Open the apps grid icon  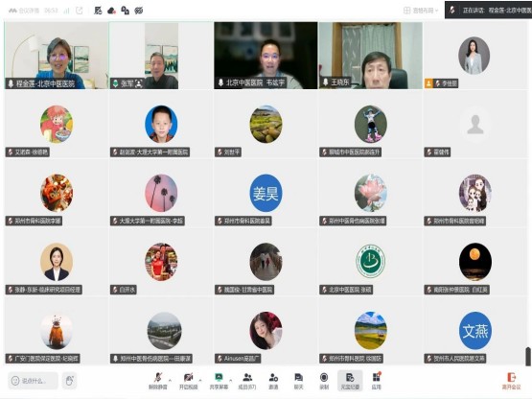tap(377, 381)
